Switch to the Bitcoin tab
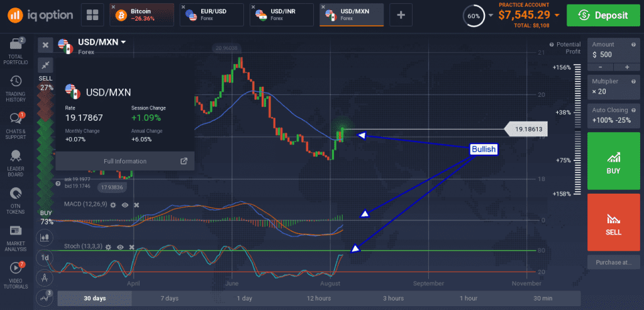Screen dimensions: 644x310 (142, 15)
